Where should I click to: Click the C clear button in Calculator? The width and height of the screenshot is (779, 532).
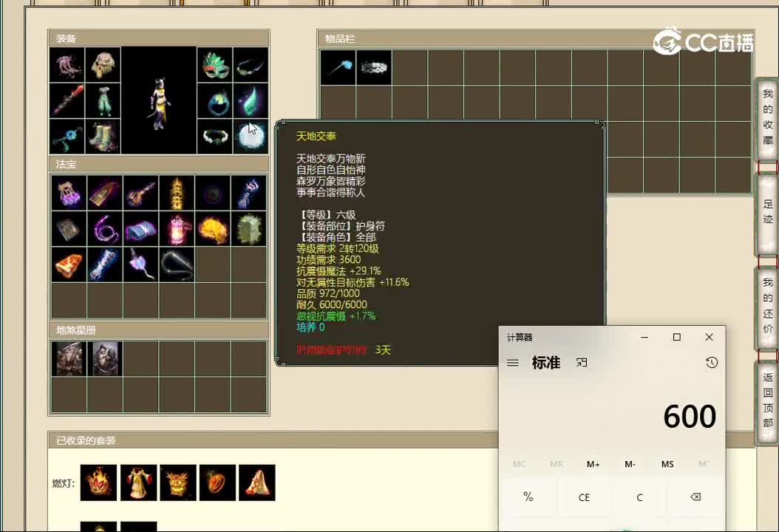tap(639, 497)
